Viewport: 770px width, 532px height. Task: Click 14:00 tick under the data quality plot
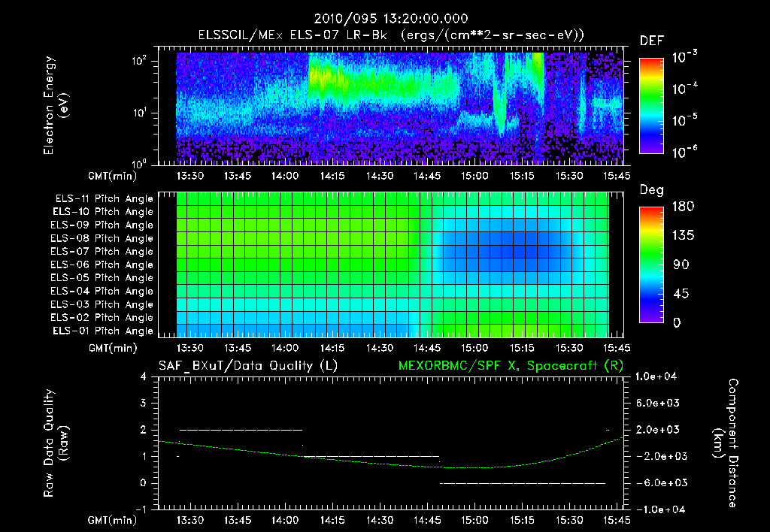(x=285, y=520)
